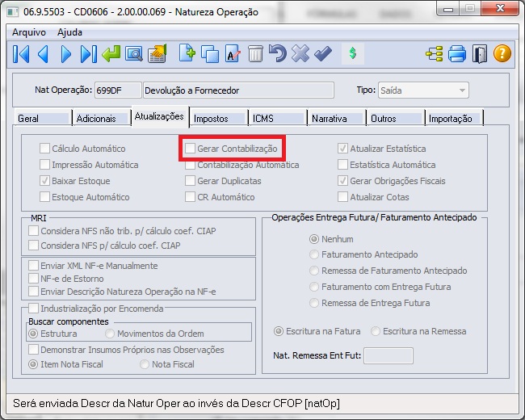This screenshot has width=525, height=420.
Task: Click the Nat. Remessa Ent Fut field
Action: coord(388,355)
